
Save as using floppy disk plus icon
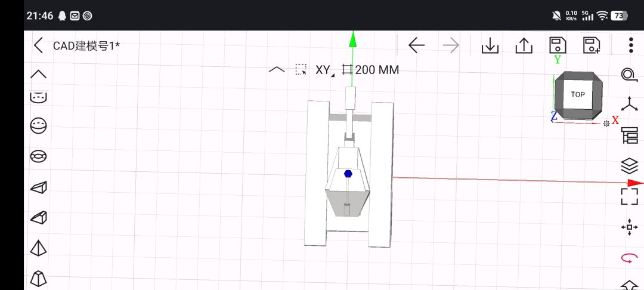click(x=592, y=45)
